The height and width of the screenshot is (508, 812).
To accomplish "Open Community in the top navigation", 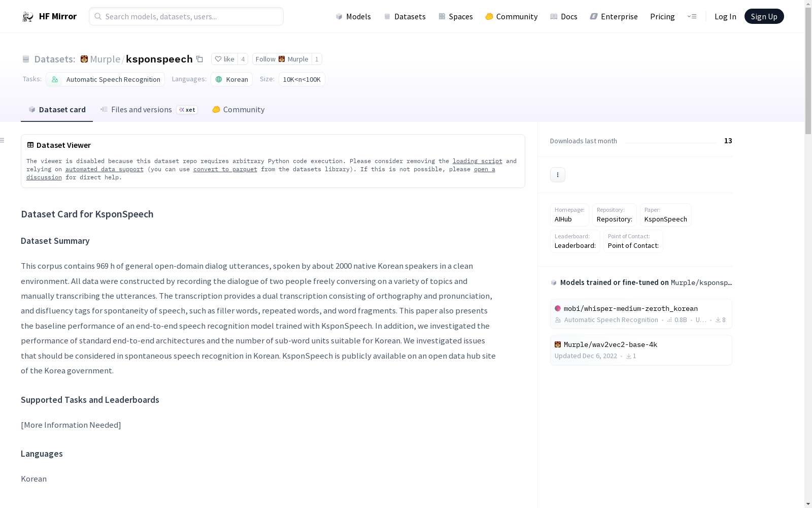I will tap(511, 17).
